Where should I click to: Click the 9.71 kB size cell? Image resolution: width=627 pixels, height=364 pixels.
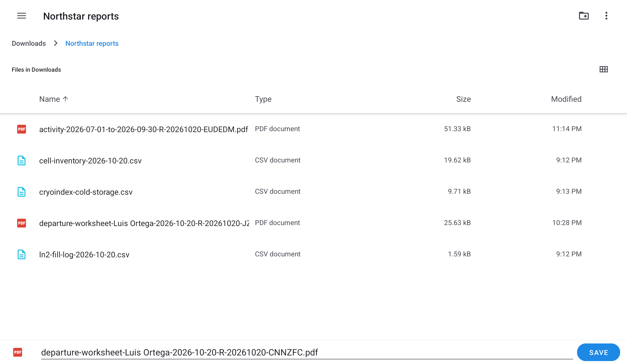click(x=459, y=192)
